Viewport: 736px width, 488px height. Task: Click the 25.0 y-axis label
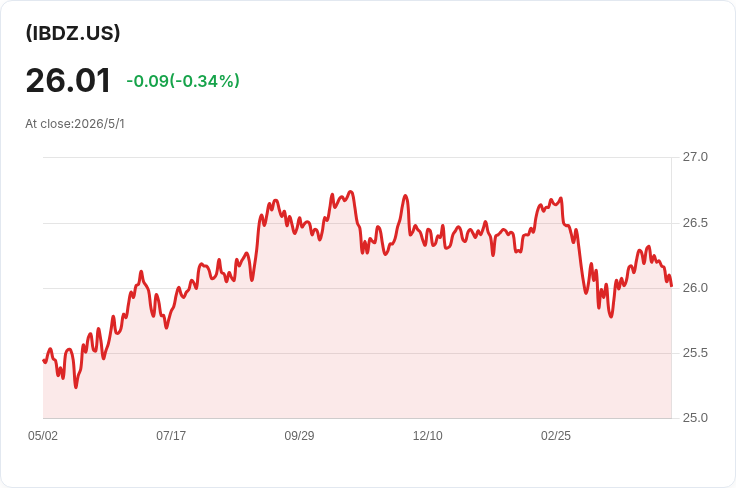tap(695, 418)
